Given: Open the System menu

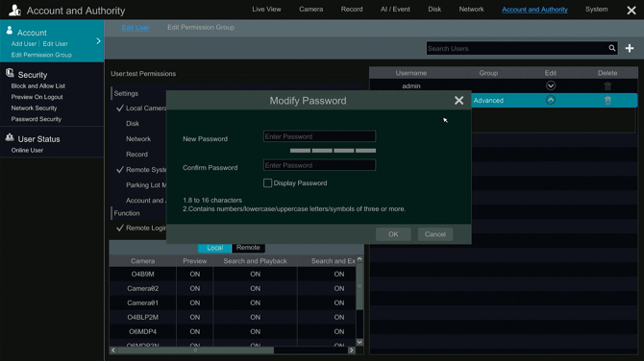Looking at the screenshot, I should point(596,9).
